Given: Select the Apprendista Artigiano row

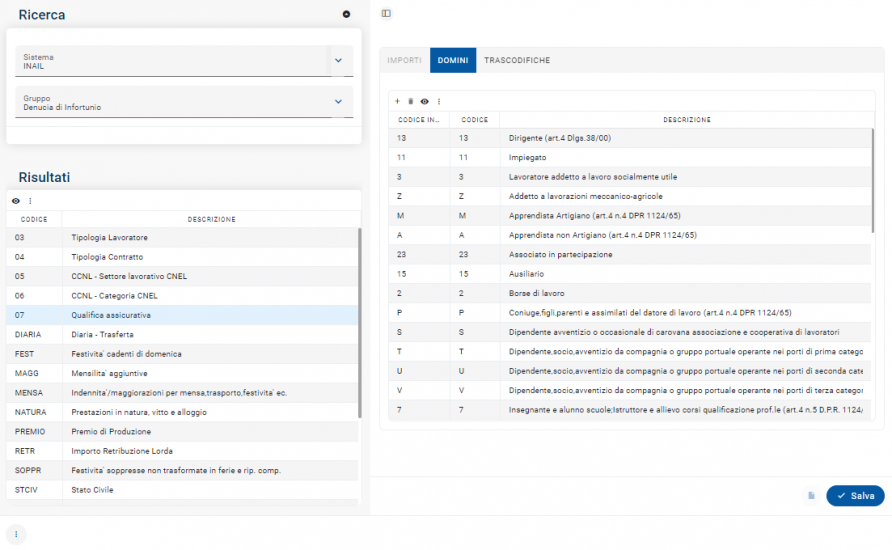Looking at the screenshot, I should [630, 216].
